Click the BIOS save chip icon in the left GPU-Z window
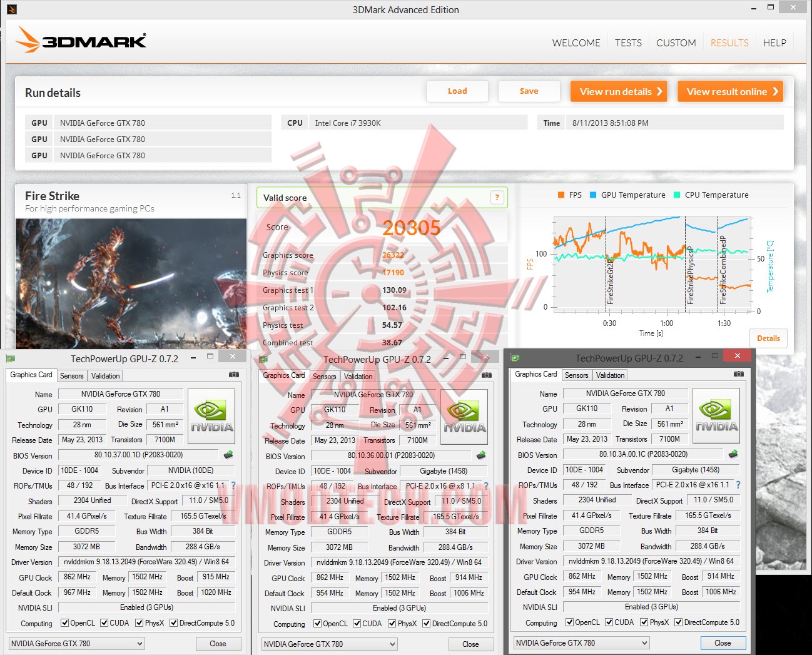The height and width of the screenshot is (655, 812). pyautogui.click(x=228, y=455)
